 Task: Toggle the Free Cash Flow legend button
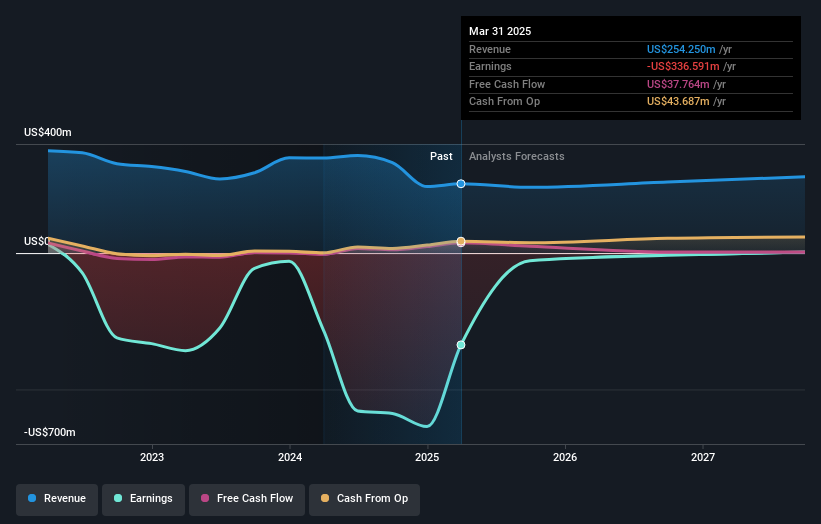(x=247, y=499)
